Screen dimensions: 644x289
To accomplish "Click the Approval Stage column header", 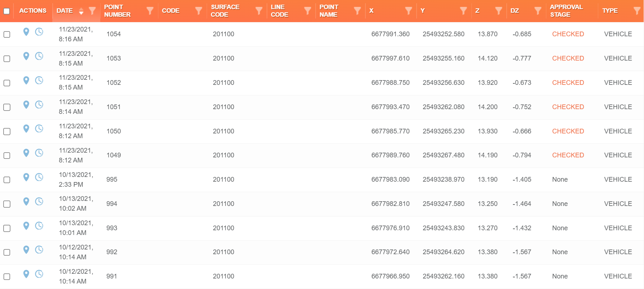I will (566, 11).
